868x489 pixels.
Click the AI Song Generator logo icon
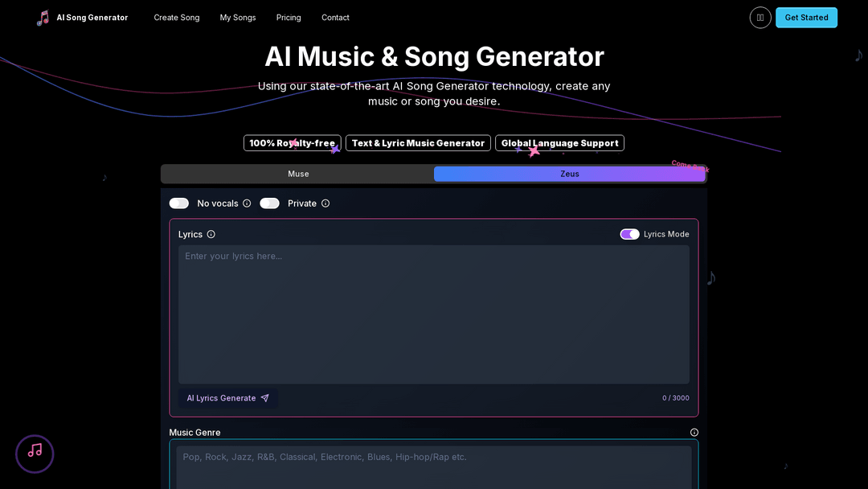coord(43,18)
